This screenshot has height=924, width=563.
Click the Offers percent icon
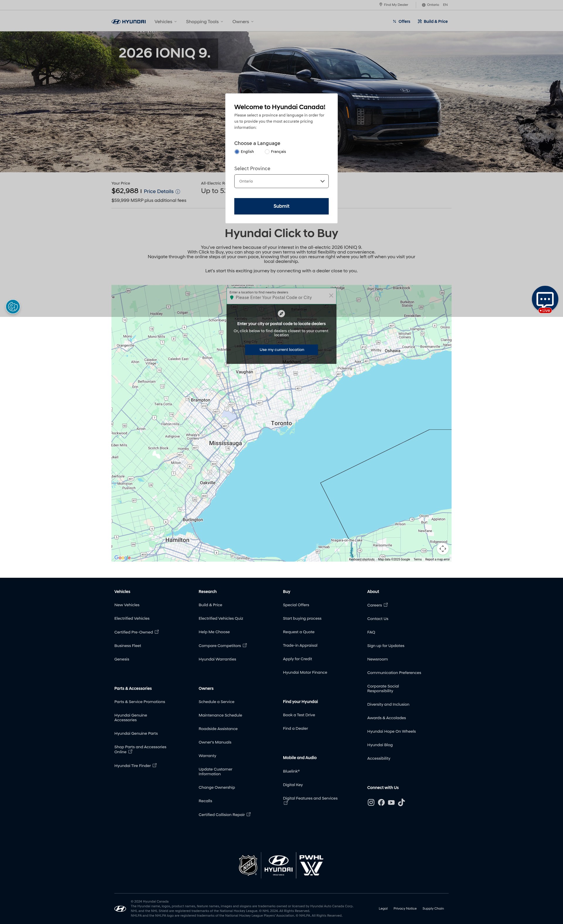point(395,21)
